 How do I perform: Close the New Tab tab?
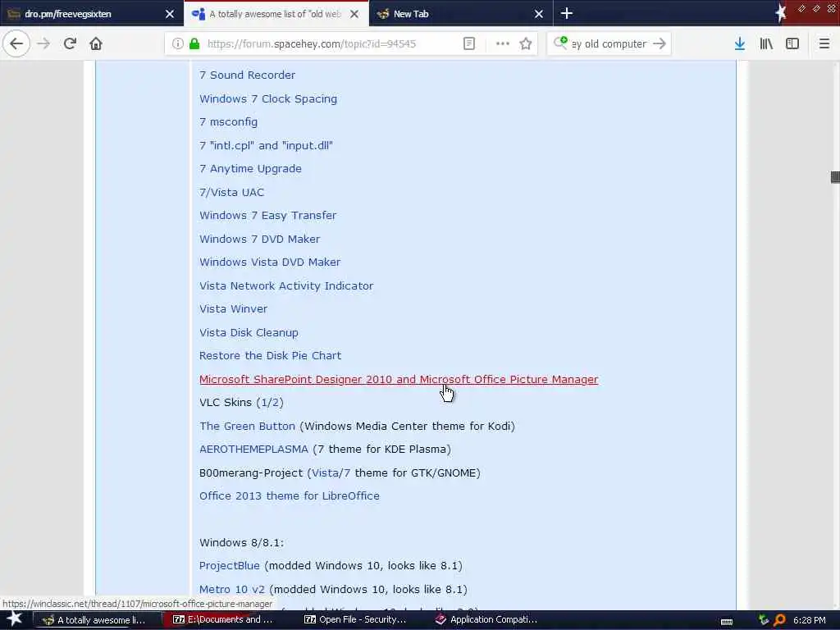tap(539, 14)
